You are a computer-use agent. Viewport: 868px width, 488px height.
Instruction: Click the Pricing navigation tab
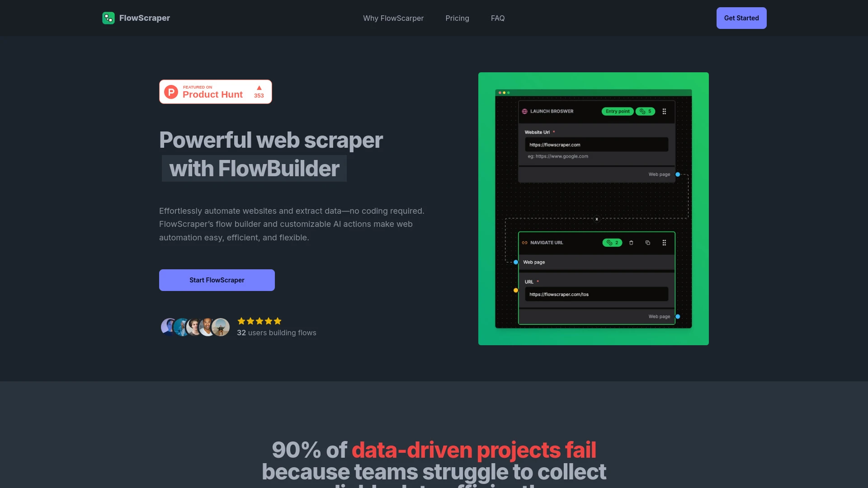[x=457, y=18]
